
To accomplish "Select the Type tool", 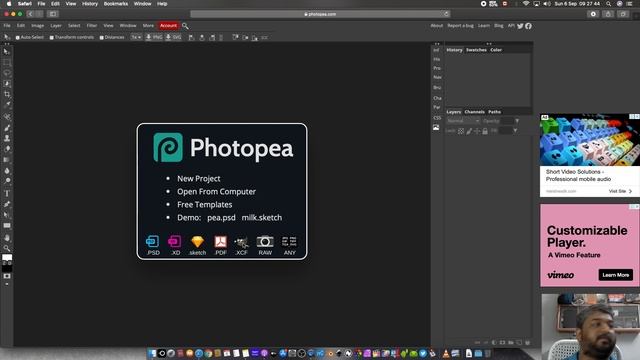I will [7, 193].
